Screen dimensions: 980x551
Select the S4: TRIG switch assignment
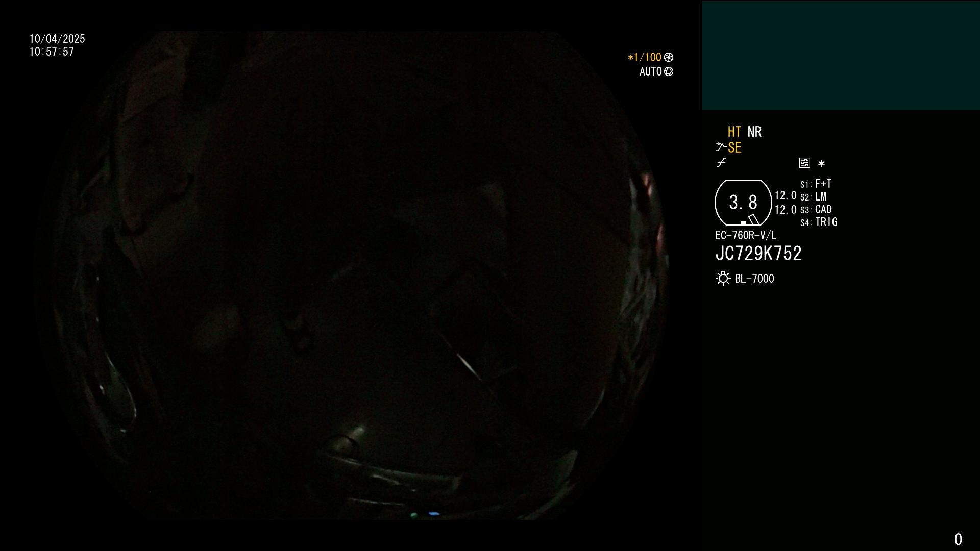(x=819, y=222)
